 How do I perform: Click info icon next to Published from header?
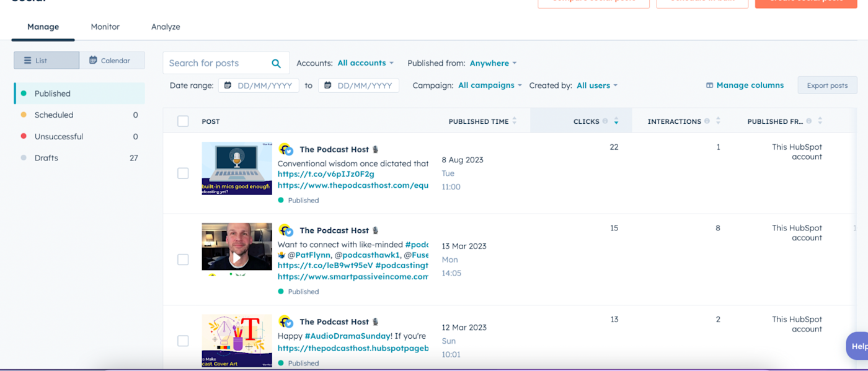809,121
